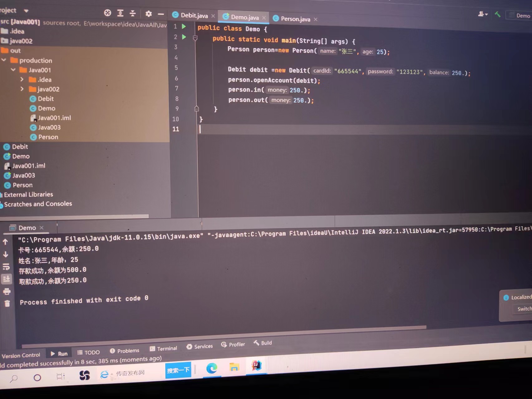Viewport: 532px width, 399px height.
Task: Click the Run console horizontal scrollbar
Action: 224,337
